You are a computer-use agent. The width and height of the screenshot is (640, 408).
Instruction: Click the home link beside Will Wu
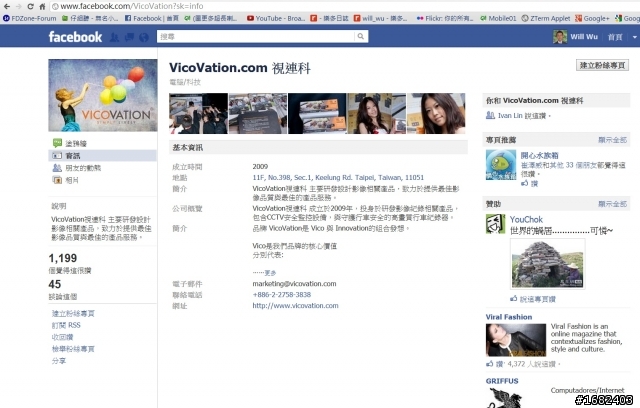pos(615,37)
